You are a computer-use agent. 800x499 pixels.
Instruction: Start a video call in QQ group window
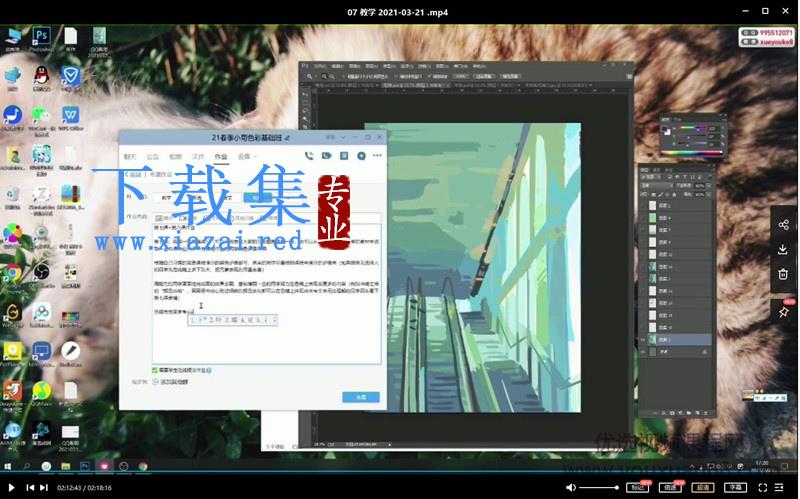(327, 156)
